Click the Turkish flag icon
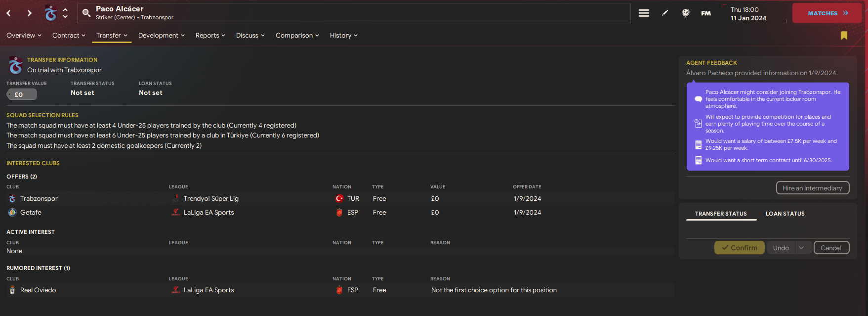Image resolution: width=868 pixels, height=316 pixels. click(339, 198)
